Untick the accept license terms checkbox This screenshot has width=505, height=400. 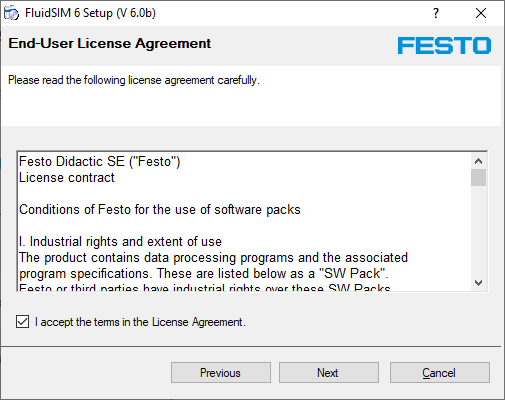(22, 322)
